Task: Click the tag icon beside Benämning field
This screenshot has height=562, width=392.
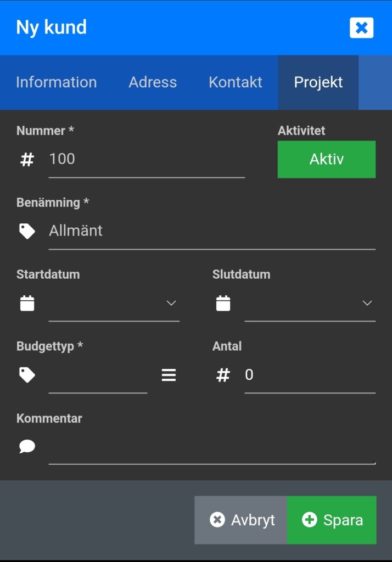Action: click(27, 231)
